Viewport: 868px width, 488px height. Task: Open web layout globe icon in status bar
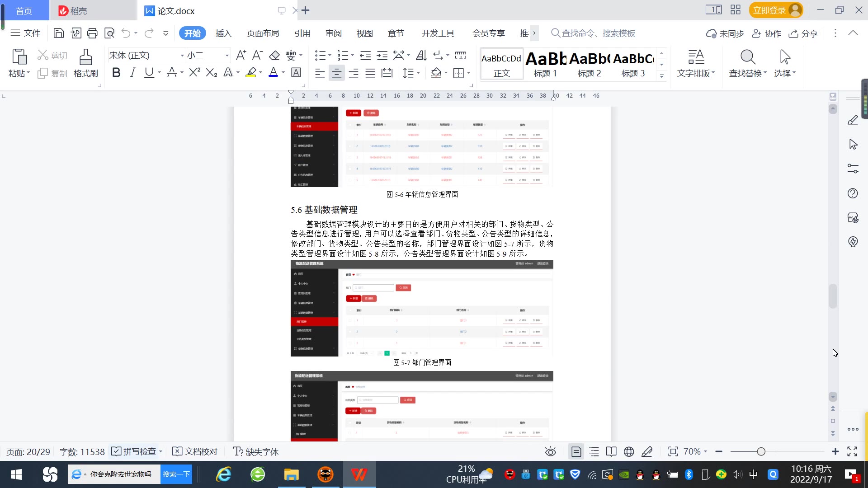[629, 452]
